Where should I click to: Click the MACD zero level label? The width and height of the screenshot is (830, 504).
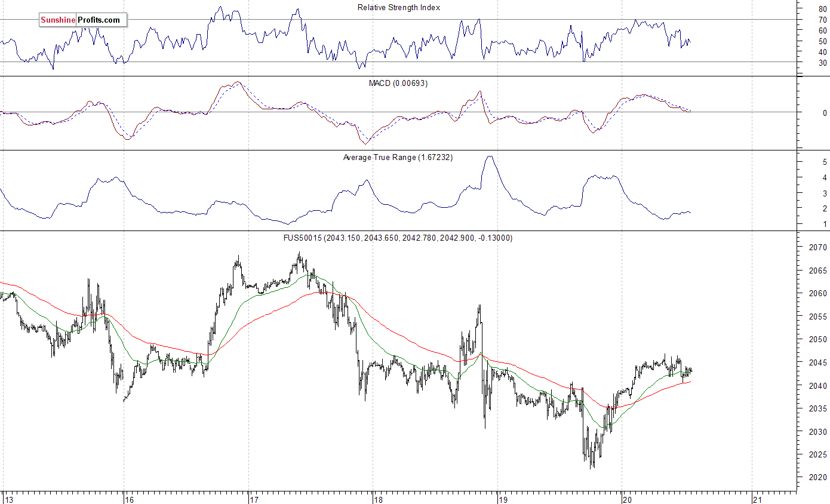pyautogui.click(x=825, y=113)
